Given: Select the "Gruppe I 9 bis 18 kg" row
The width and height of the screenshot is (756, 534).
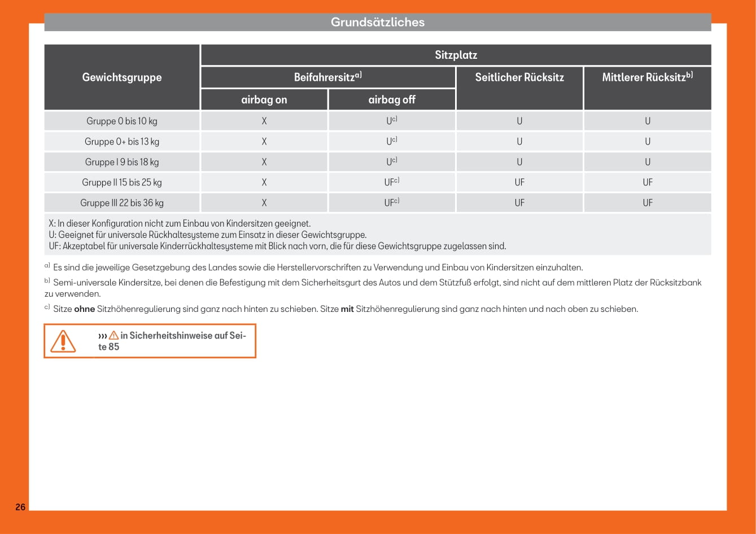Looking at the screenshot, I should [x=122, y=162].
